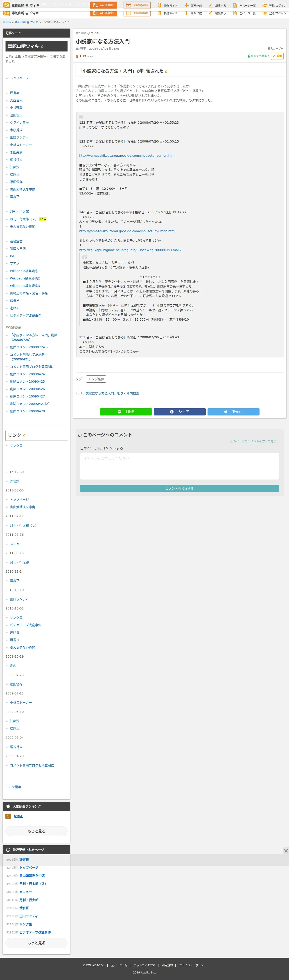Open the メニュー link under 2011-06-16
Viewport: 289px width, 980px height.
[16, 544]
